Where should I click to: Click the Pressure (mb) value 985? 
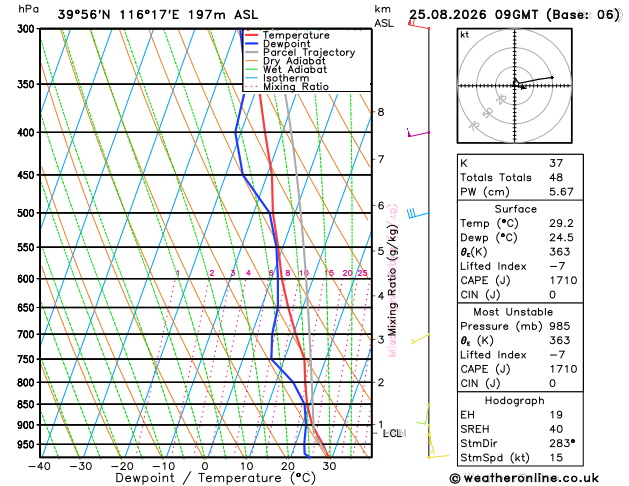point(560,326)
